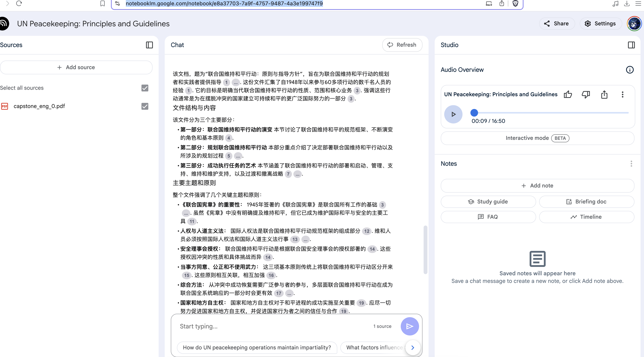644x357 pixels.
Task: Show next suggested questions arrow
Action: tap(413, 347)
